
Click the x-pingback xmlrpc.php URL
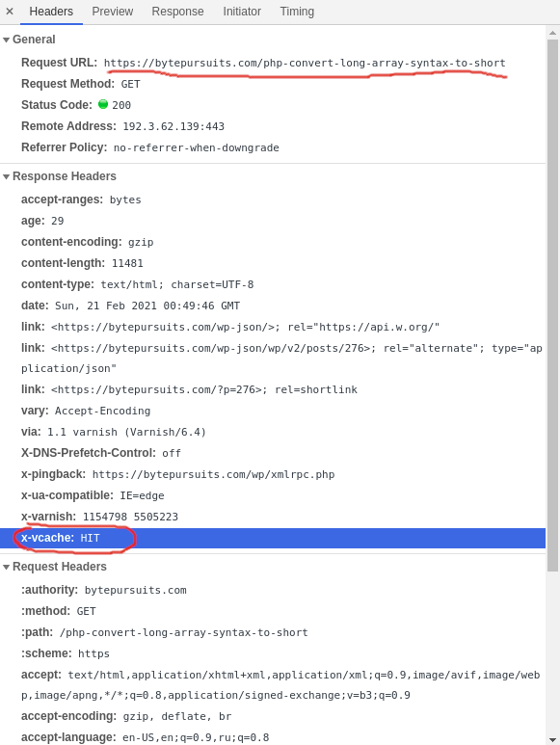[x=213, y=474]
